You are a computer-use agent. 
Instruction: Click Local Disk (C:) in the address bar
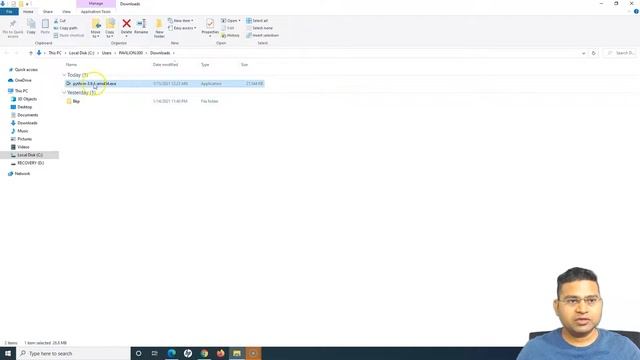click(x=81, y=53)
